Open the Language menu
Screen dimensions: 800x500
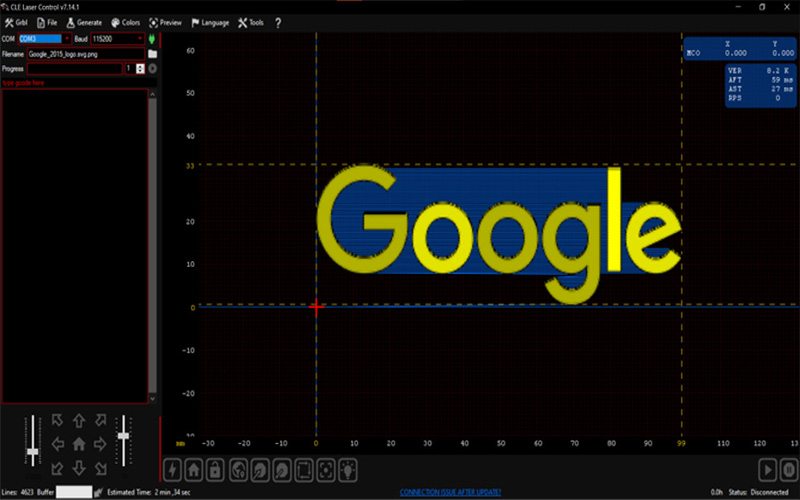coord(210,22)
